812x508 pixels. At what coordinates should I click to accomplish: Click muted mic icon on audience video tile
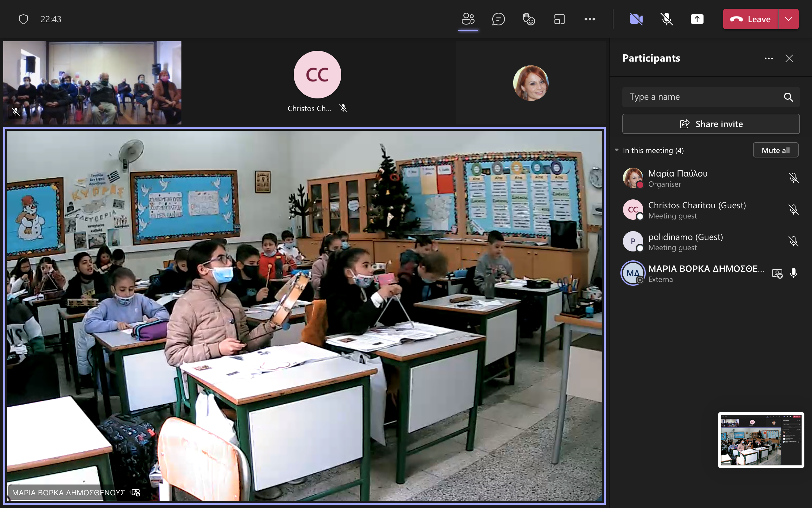pos(16,112)
